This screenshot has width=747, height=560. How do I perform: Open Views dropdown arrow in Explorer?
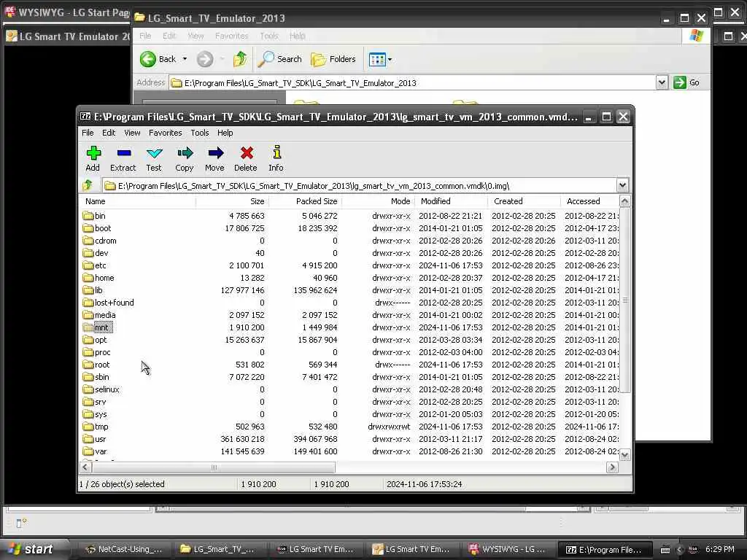click(x=390, y=60)
